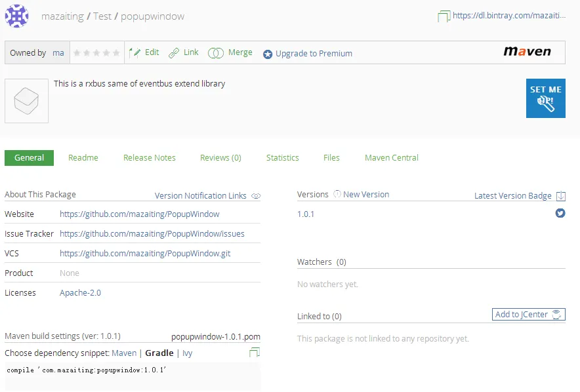Click the New Version link

tap(366, 194)
